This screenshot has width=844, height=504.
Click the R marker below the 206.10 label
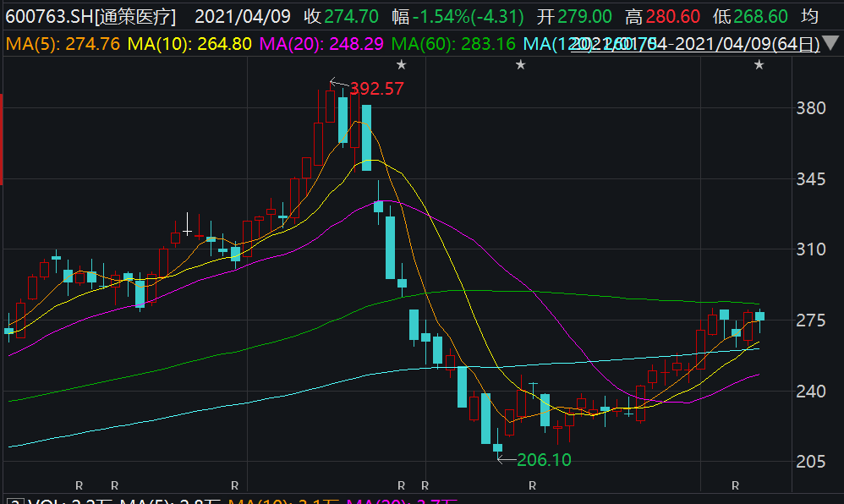532,485
